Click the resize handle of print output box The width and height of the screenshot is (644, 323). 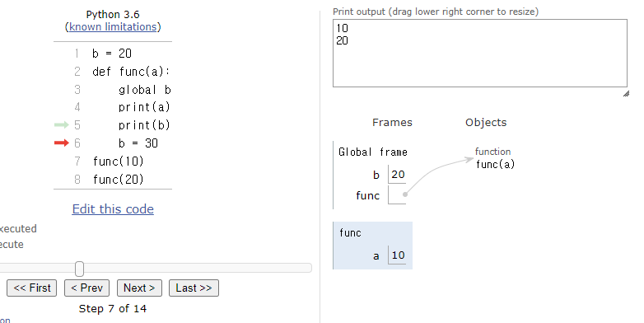[626, 94]
